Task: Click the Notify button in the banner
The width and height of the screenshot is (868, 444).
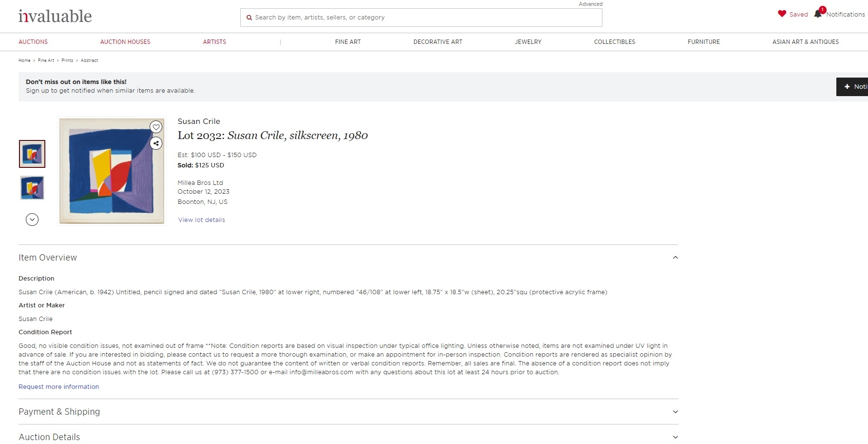Action: [x=852, y=87]
